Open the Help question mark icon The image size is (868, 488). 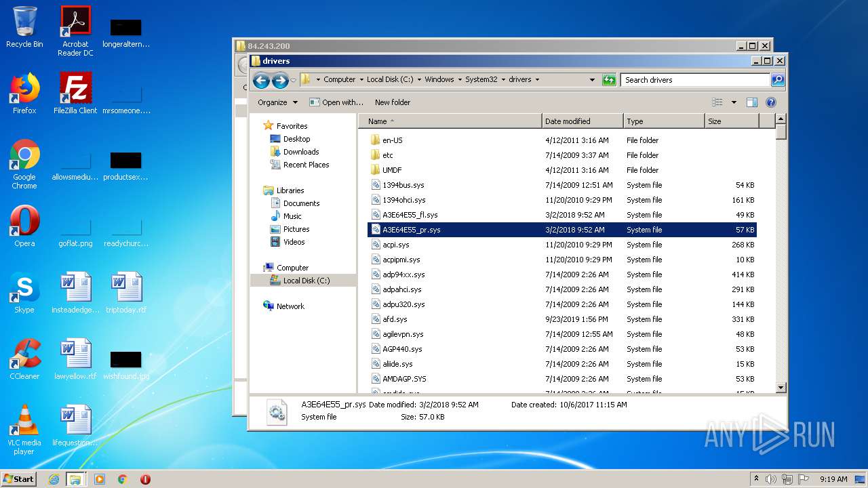[x=770, y=102]
